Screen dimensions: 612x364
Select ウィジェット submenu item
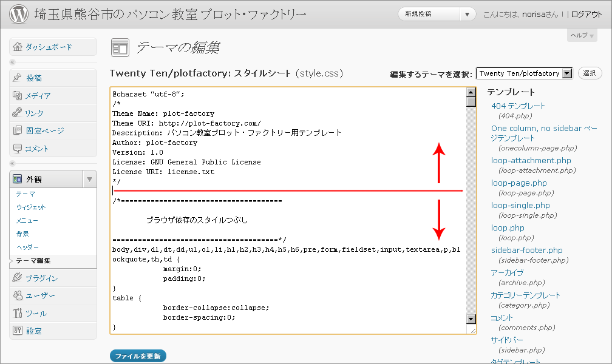point(31,207)
